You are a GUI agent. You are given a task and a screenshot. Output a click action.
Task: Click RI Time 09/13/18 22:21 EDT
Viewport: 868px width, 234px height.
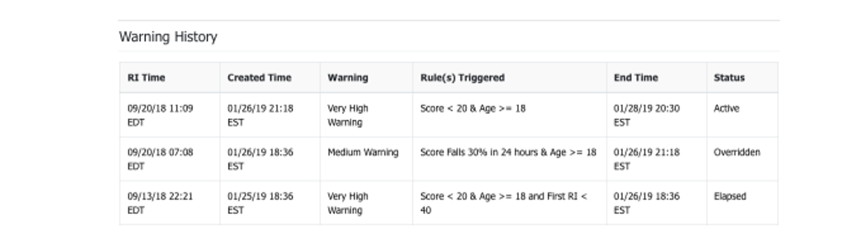pos(160,203)
